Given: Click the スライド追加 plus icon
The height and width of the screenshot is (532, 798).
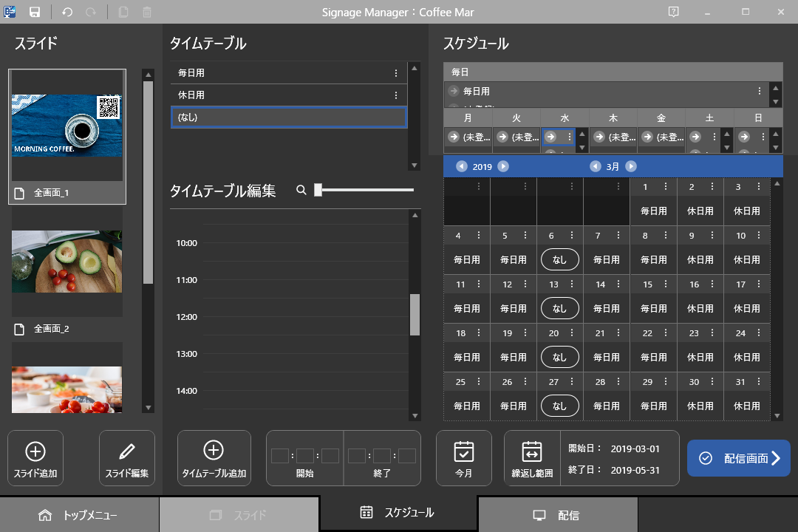Looking at the screenshot, I should (x=35, y=451).
